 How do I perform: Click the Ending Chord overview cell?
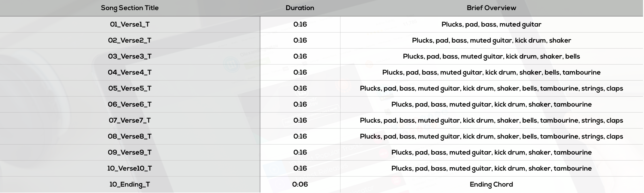492,184
